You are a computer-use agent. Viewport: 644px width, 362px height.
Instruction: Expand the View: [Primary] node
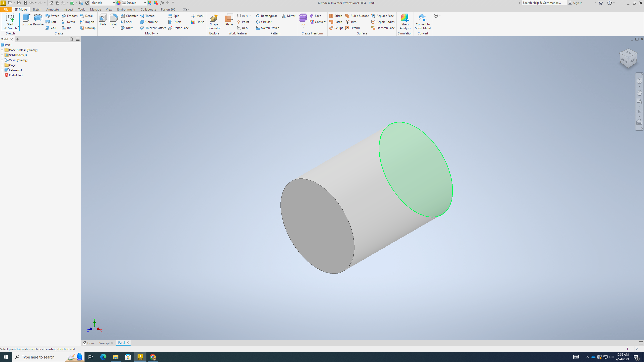click(2, 60)
